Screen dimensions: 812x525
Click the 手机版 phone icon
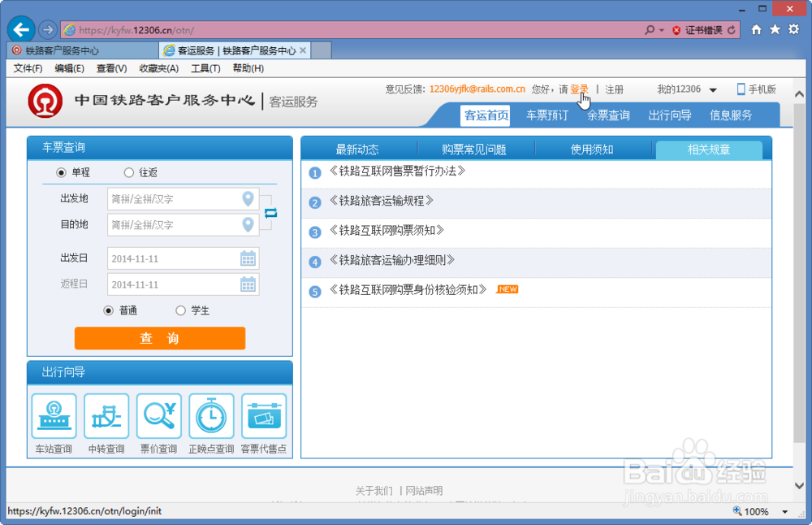741,89
